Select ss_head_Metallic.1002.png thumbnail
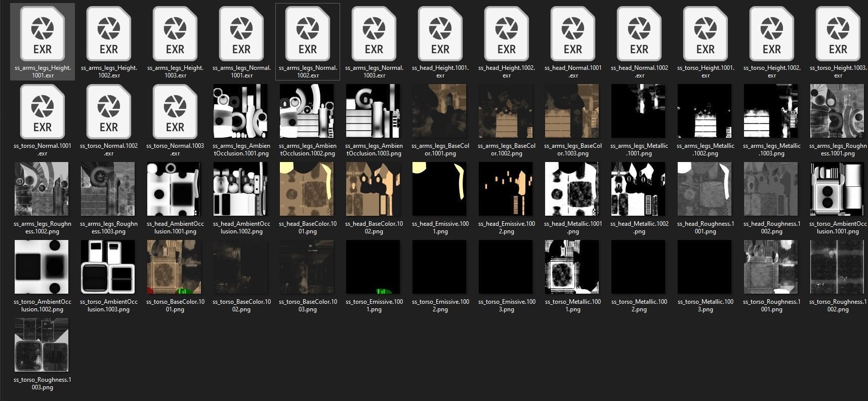The height and width of the screenshot is (401, 868). pos(638,189)
